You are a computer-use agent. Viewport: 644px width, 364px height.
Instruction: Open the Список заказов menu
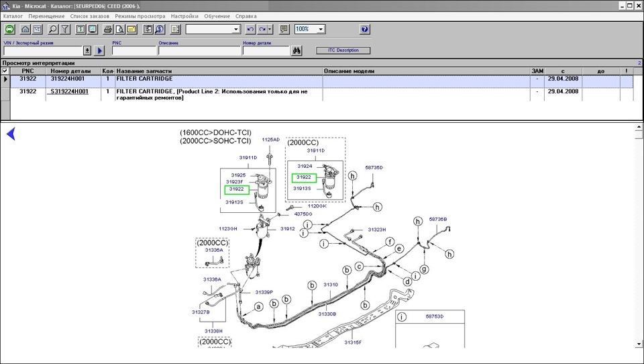point(89,16)
